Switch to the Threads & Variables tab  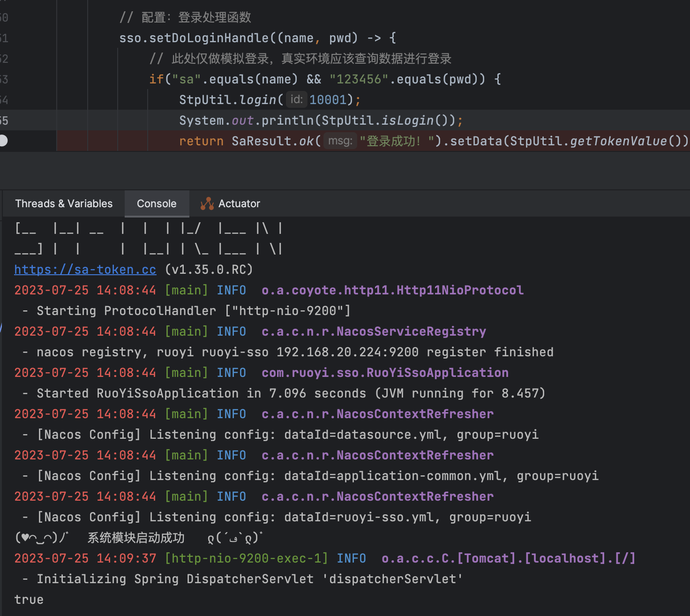pos(63,203)
